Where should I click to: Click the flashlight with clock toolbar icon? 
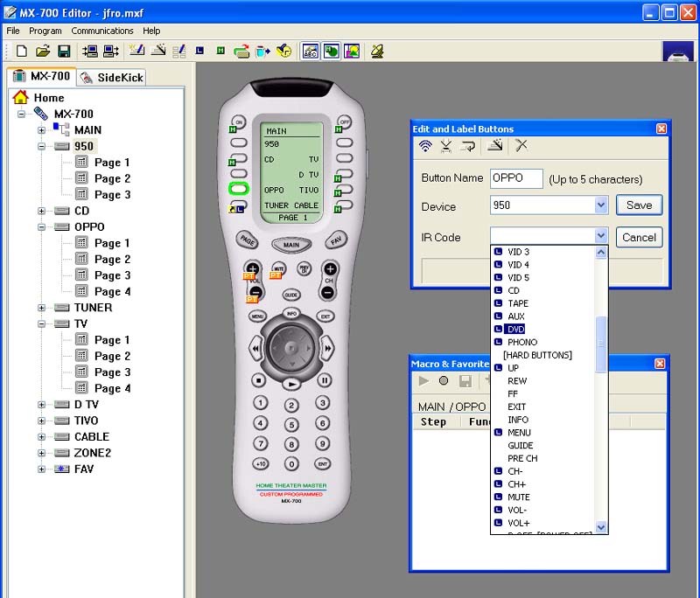(283, 52)
